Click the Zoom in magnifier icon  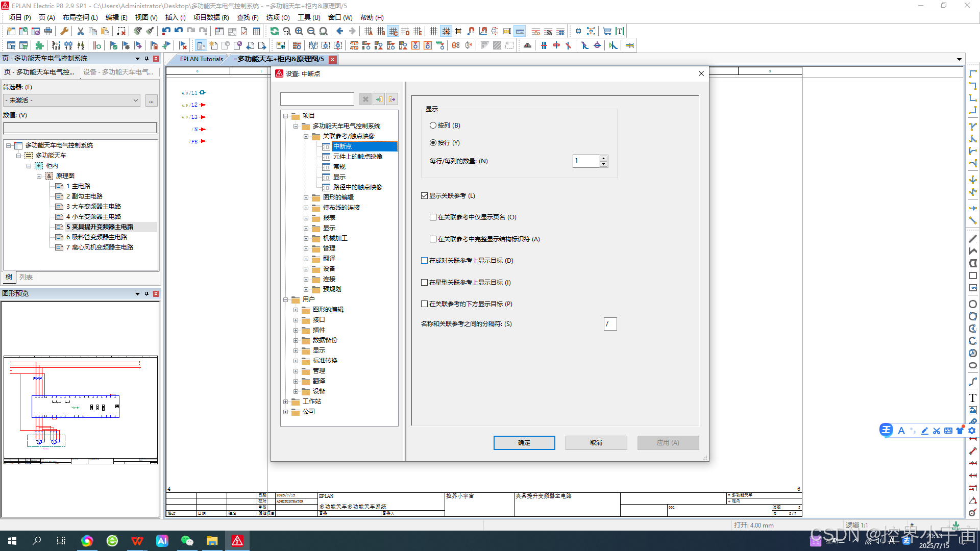tap(299, 32)
